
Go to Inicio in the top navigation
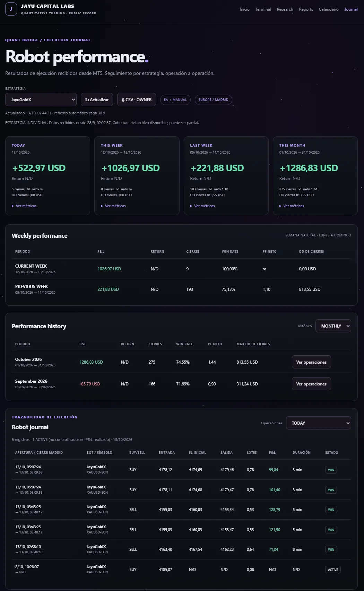click(244, 9)
